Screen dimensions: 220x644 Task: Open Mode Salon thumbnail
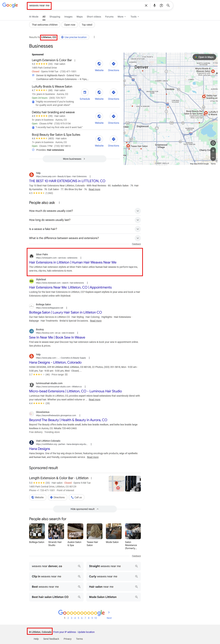coord(114,531)
